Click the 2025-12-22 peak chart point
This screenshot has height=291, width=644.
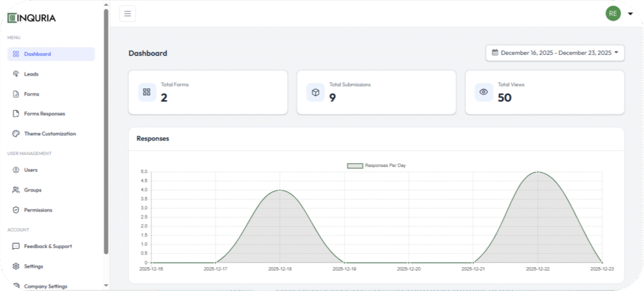(538, 172)
